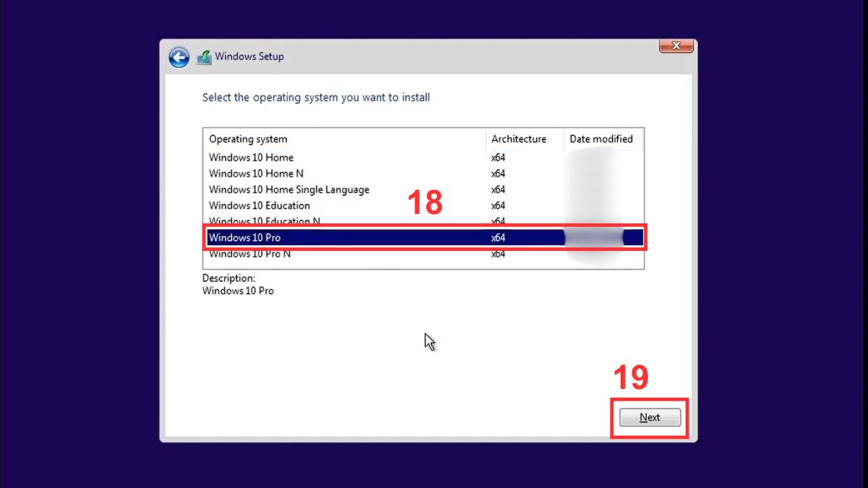This screenshot has height=488, width=868.
Task: Select Windows 10 Education N row
Action: 423,221
